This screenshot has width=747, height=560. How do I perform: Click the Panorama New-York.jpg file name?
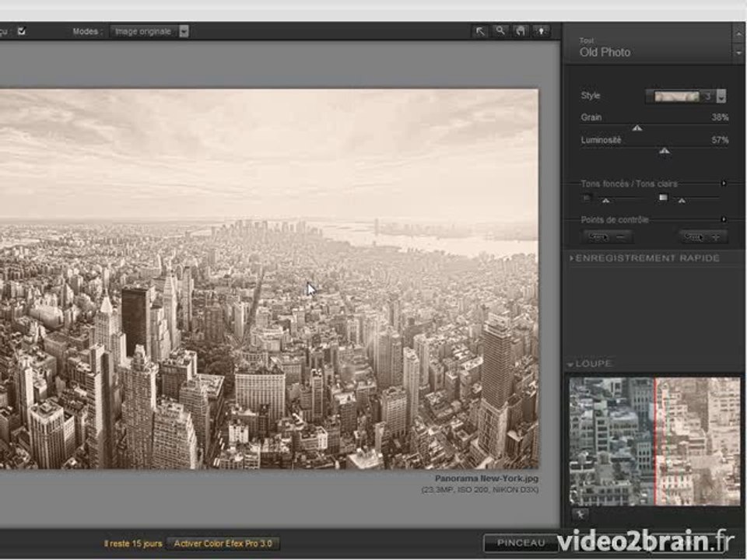coord(486,478)
